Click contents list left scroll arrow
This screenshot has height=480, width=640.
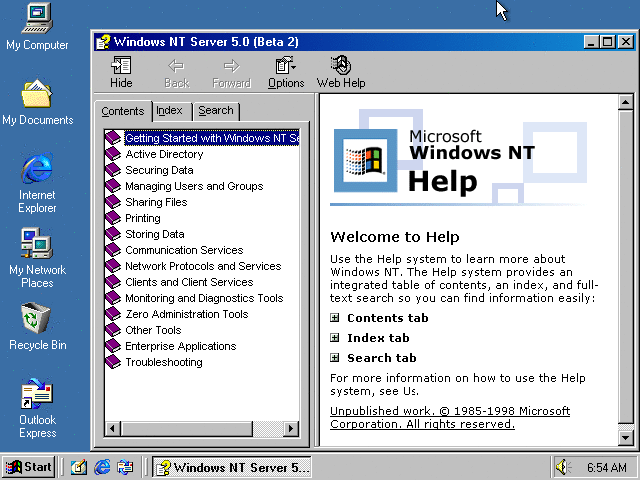pyautogui.click(x=113, y=429)
